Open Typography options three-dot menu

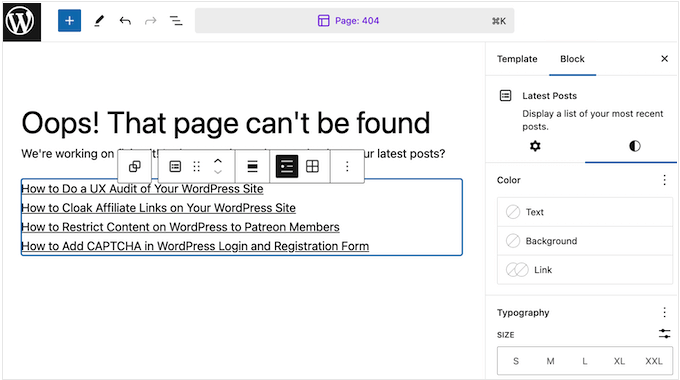(x=664, y=312)
